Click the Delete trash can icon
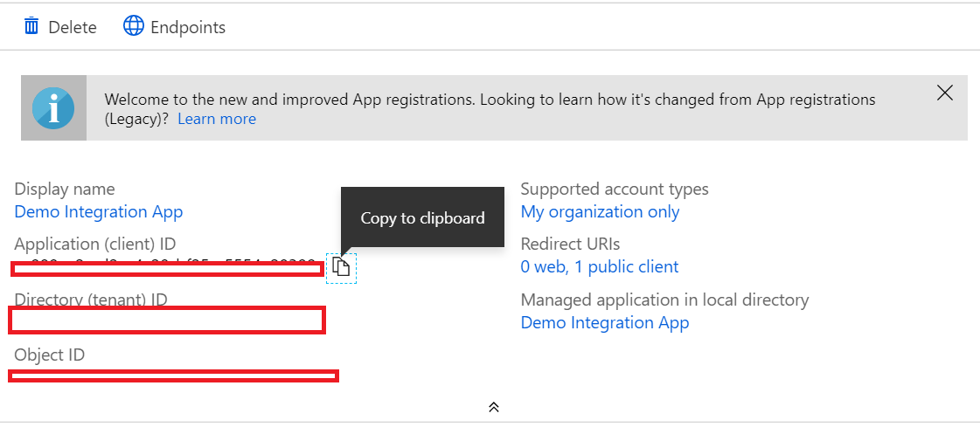980x434 pixels. (x=31, y=26)
